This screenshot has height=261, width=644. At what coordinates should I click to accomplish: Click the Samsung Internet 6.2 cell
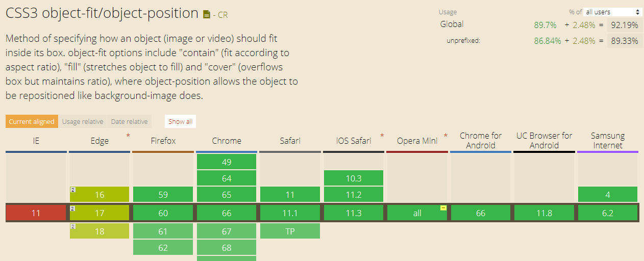(x=607, y=213)
